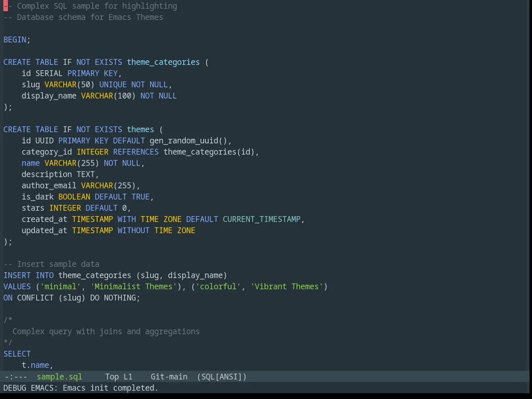The width and height of the screenshot is (532, 399).
Task: Click the 'Minimalist Themes' string
Action: [x=133, y=286]
